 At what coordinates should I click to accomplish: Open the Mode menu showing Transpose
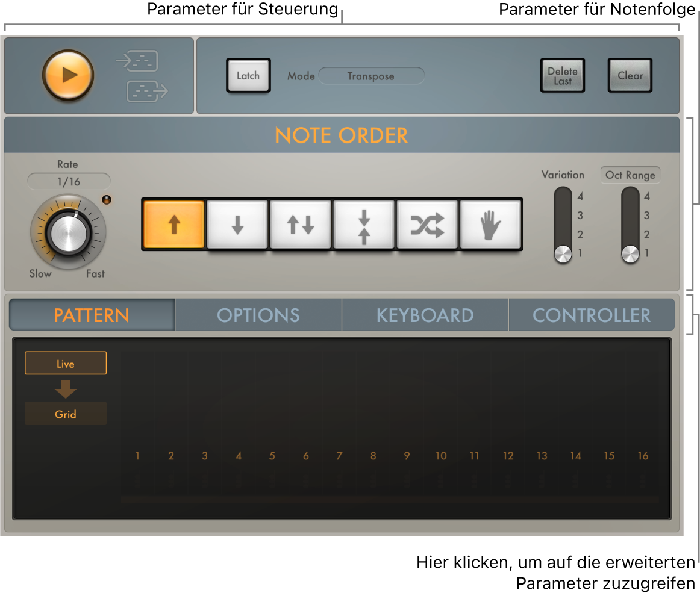371,76
